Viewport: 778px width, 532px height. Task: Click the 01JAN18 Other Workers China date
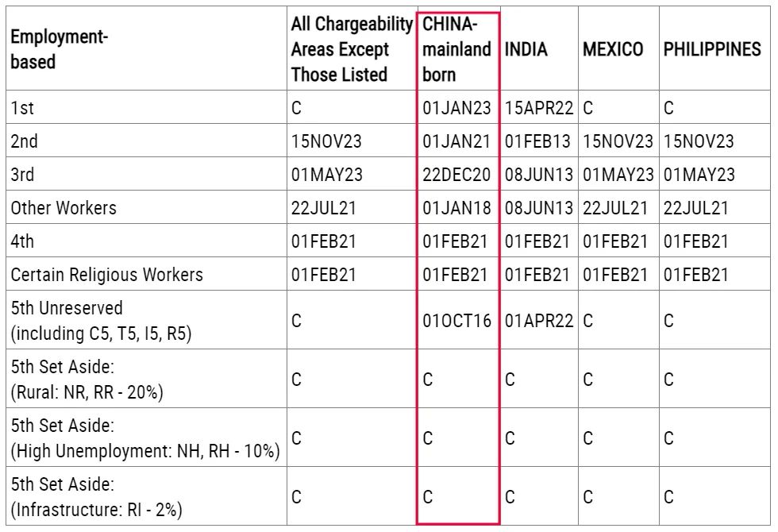tap(456, 208)
